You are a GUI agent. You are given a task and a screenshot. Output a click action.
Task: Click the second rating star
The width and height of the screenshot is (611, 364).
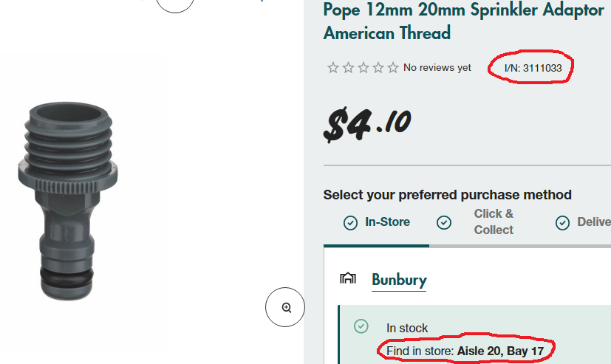[348, 68]
